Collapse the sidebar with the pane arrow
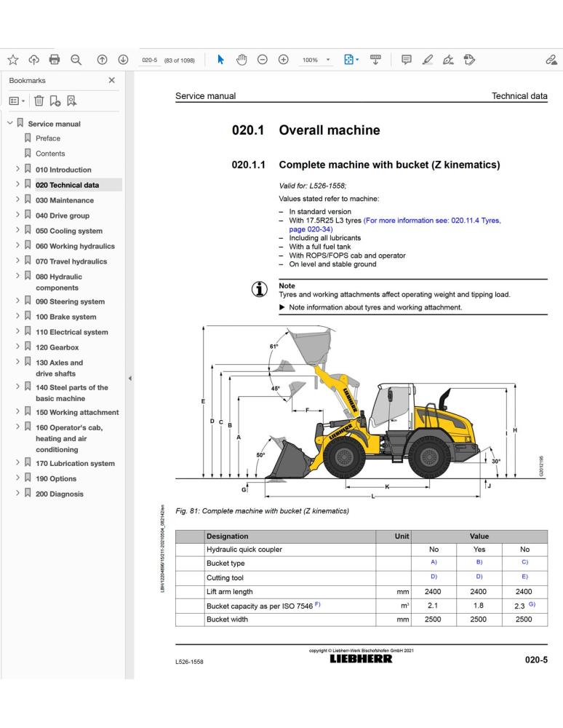563x728 pixels. 130,379
